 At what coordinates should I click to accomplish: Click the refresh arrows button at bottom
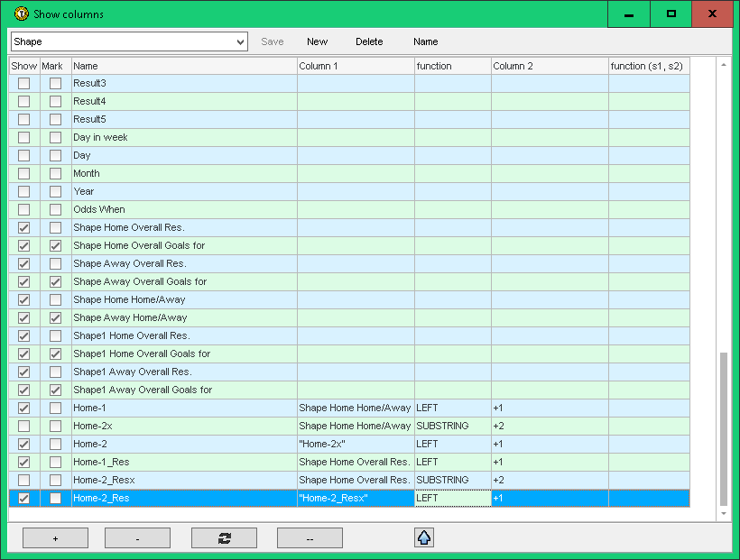224,538
